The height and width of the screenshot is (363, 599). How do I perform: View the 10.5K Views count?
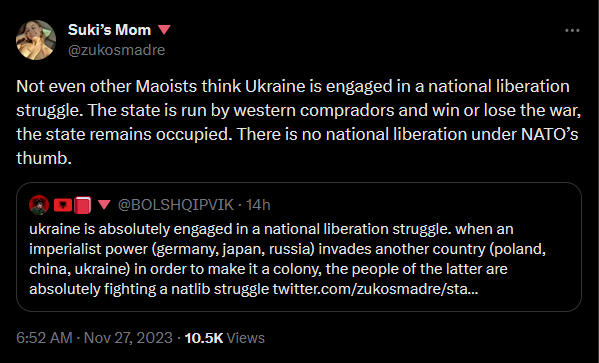pos(225,338)
